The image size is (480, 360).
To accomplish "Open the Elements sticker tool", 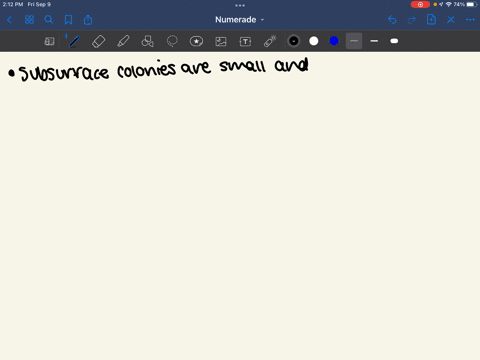I will 196,41.
